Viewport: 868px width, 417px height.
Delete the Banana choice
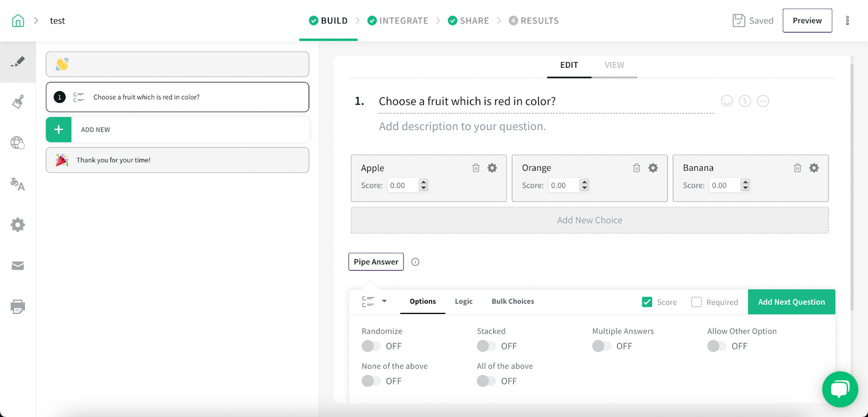click(797, 168)
